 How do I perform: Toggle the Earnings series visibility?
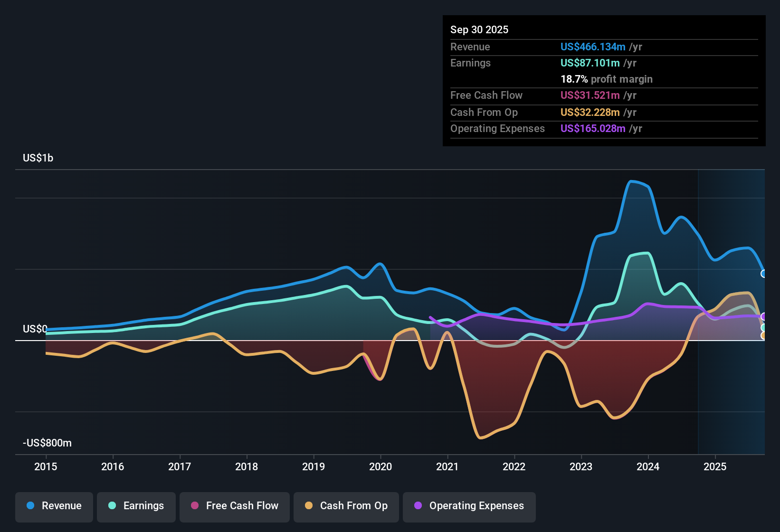[136, 506]
